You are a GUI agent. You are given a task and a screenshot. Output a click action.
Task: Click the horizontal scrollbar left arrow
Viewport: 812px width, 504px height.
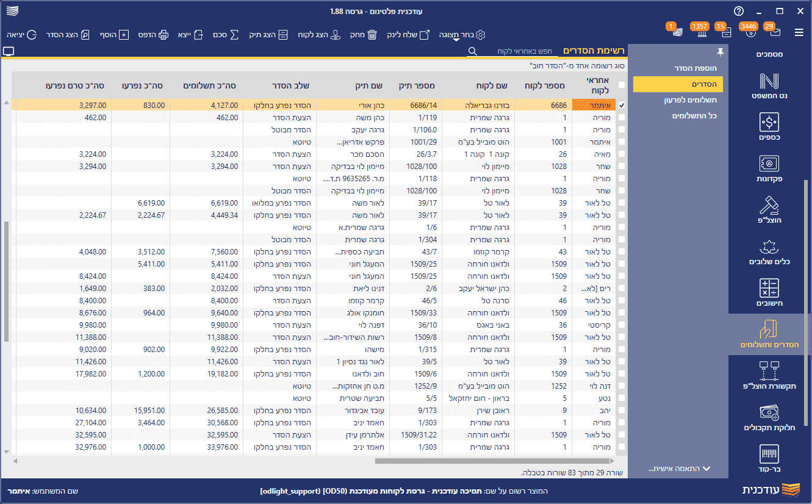tap(15, 461)
